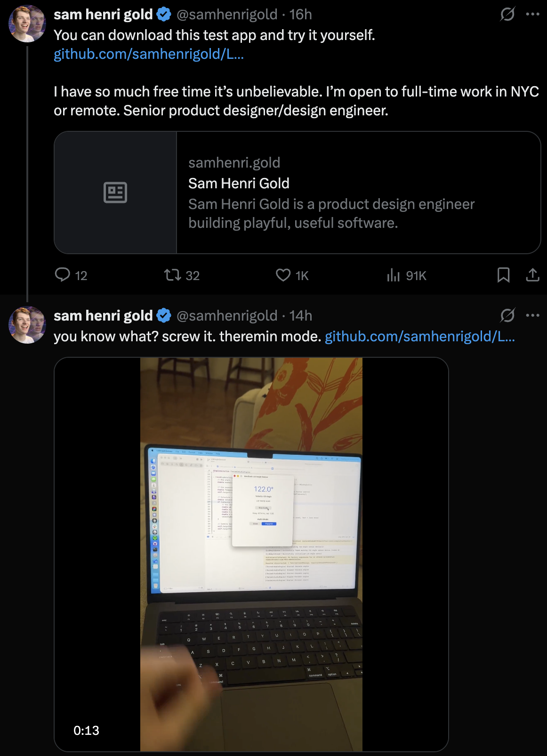Open top sam henri gold avatar
The image size is (547, 756).
[x=27, y=24]
